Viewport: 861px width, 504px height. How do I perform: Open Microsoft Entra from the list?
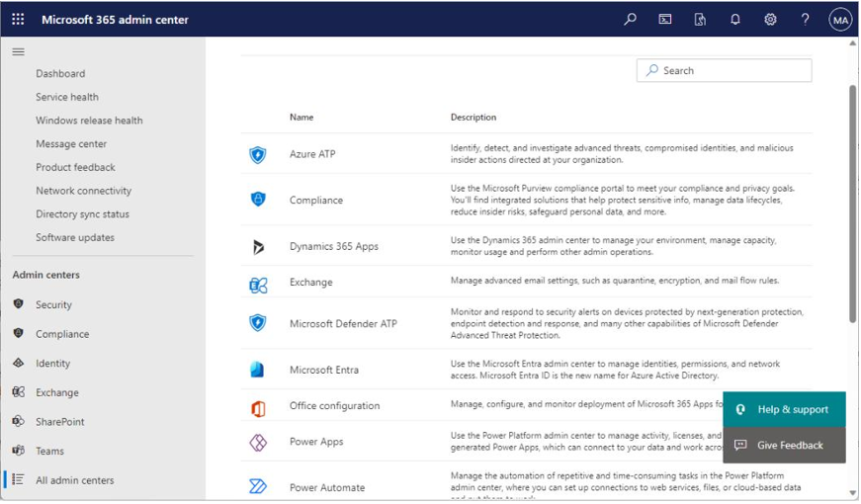[324, 370]
